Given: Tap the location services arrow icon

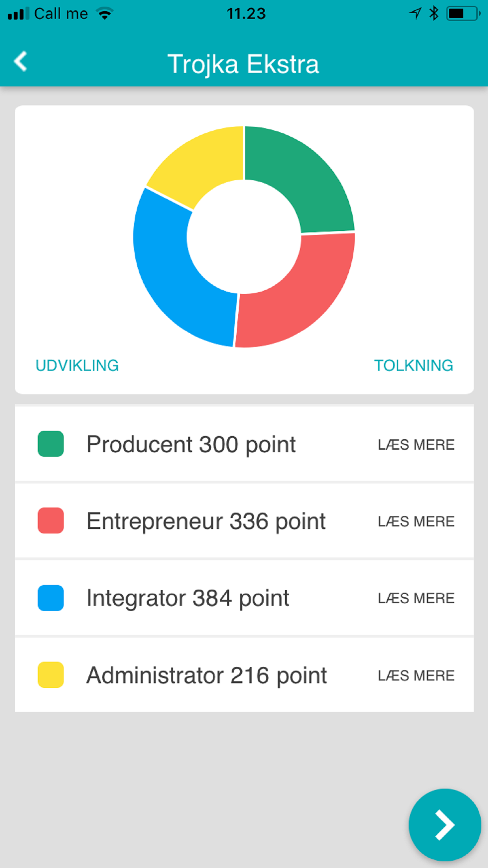Looking at the screenshot, I should click(415, 14).
